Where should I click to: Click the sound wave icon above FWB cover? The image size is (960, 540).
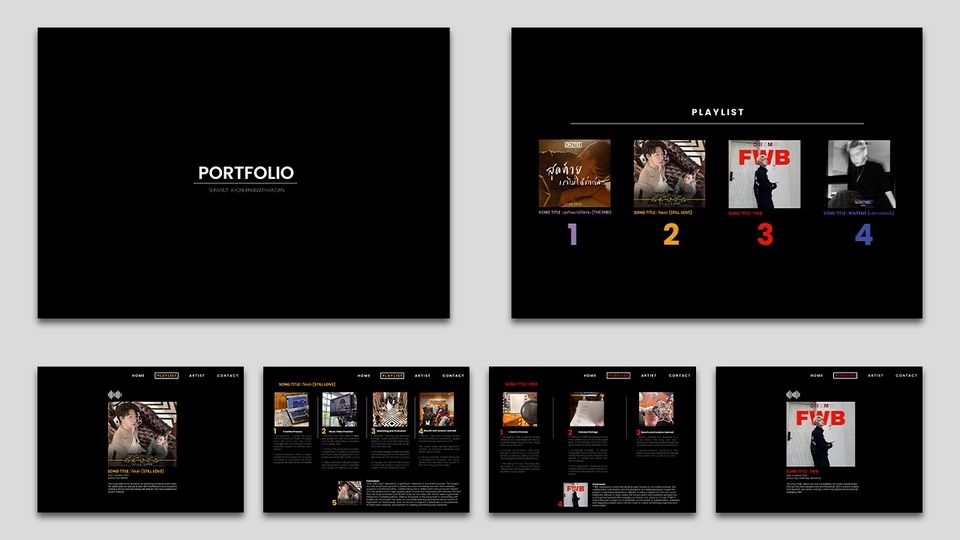tap(792, 394)
